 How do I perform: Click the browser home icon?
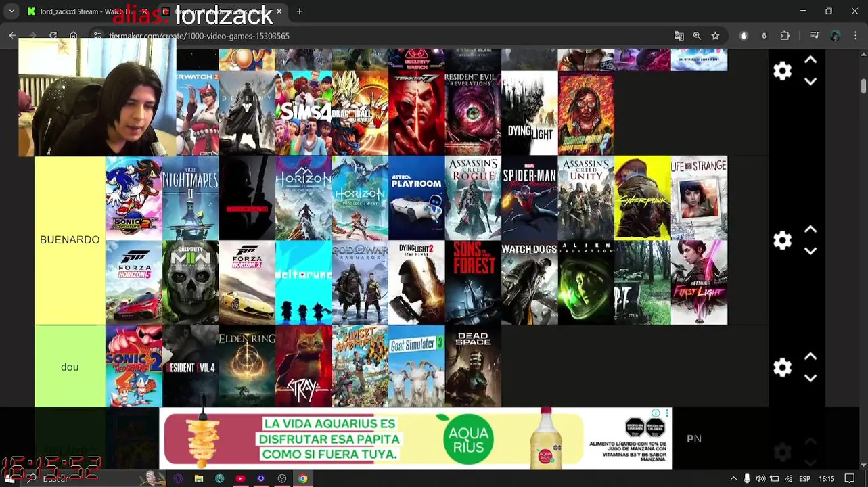coord(73,35)
